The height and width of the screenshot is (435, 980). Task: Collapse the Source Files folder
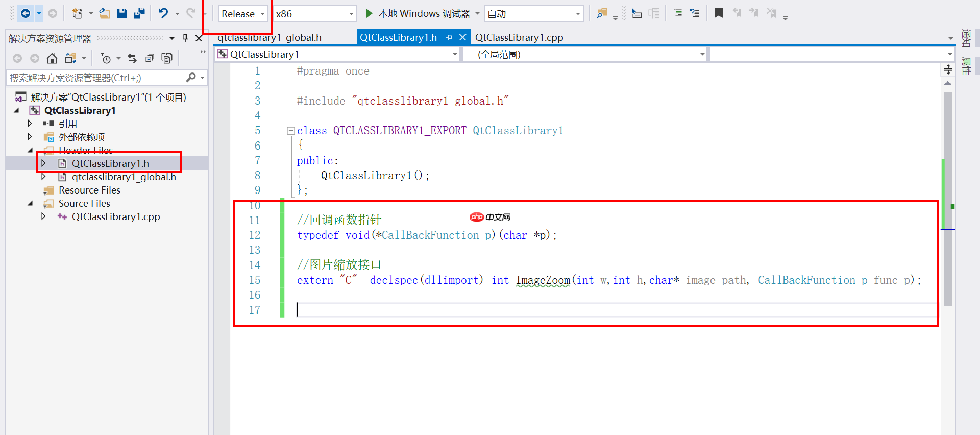pyautogui.click(x=30, y=203)
